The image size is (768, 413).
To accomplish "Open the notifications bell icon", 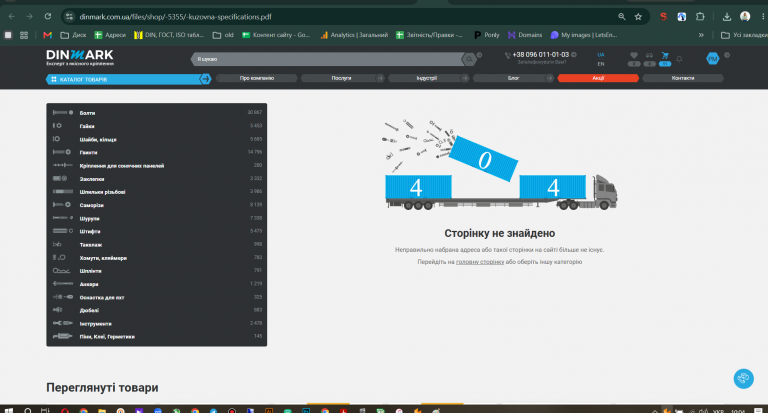I will click(x=679, y=59).
